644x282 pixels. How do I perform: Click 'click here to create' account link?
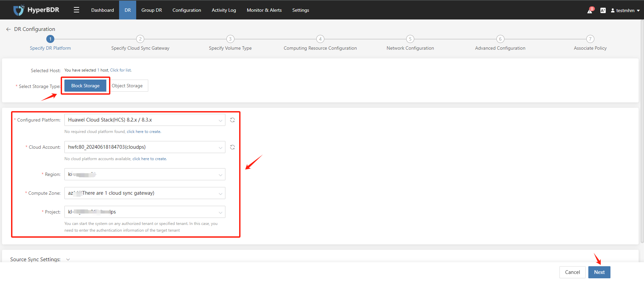click(x=150, y=159)
